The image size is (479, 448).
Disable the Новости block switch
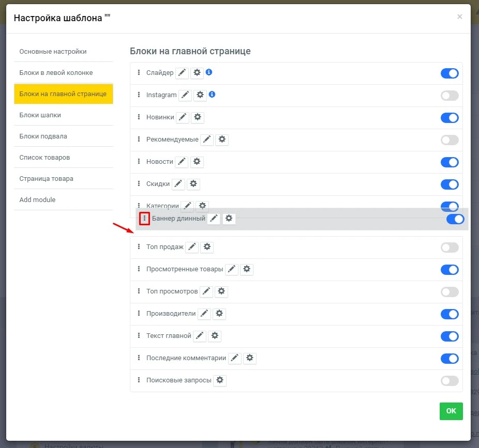pyautogui.click(x=449, y=162)
